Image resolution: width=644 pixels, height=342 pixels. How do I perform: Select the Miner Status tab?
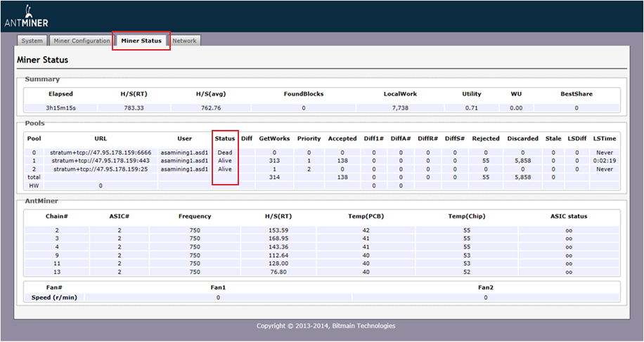141,41
